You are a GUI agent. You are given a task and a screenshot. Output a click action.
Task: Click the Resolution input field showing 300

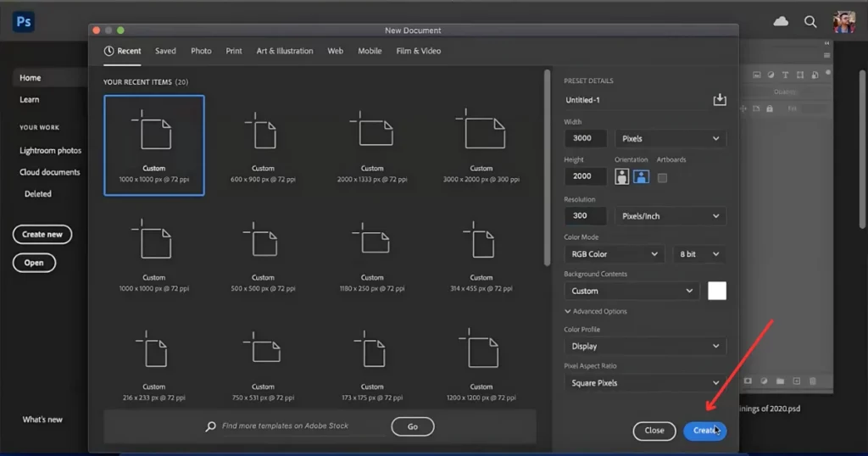coord(585,216)
